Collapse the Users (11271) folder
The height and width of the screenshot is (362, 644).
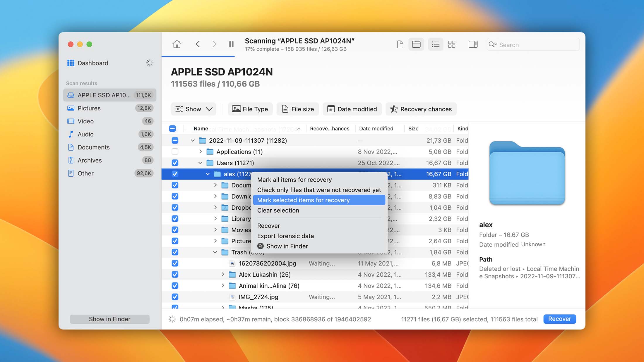click(200, 163)
